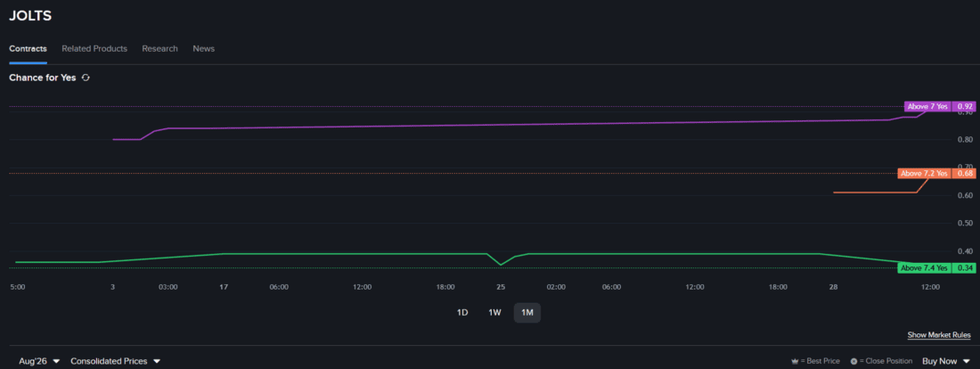Click the Above 7 Yes purple label

point(927,107)
